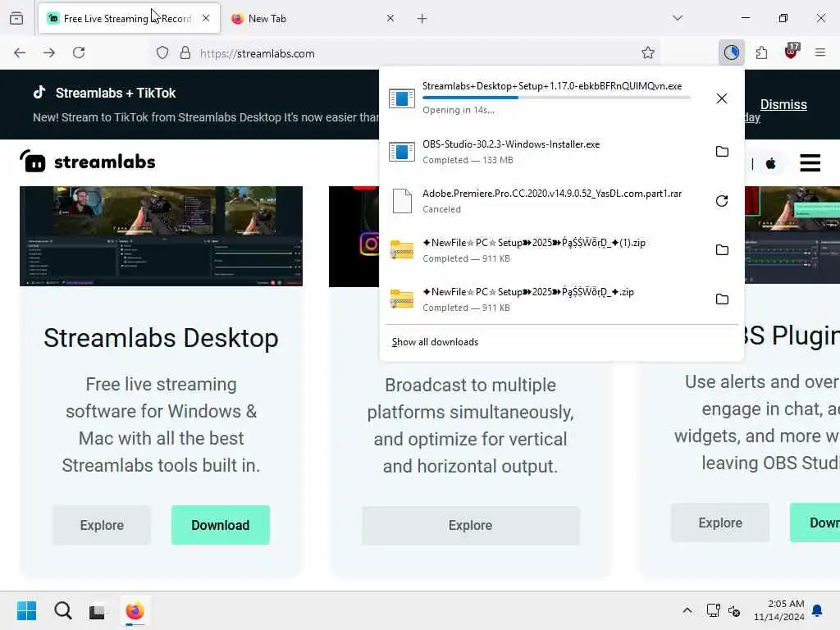Open the notifications bell icon
Image resolution: width=840 pixels, height=630 pixels.
818,610
